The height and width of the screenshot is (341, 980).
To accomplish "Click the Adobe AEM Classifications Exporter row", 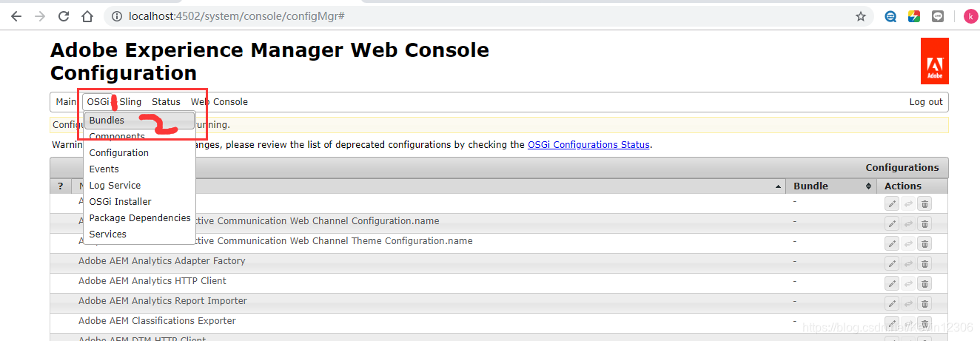I will (x=499, y=323).
